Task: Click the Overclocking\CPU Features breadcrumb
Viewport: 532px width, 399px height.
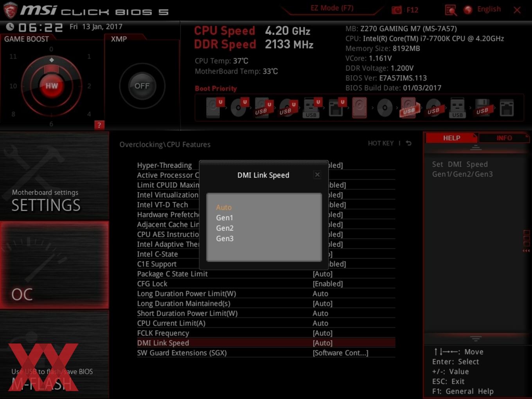Action: point(165,144)
